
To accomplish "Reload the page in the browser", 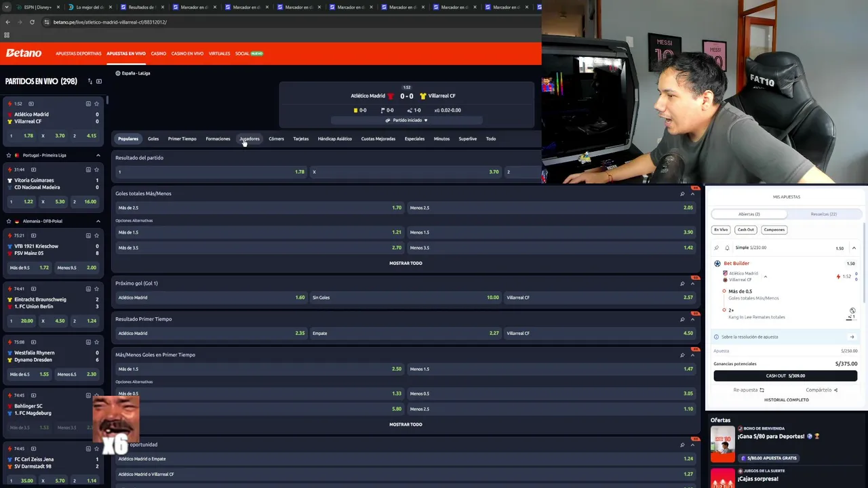I will (x=32, y=22).
